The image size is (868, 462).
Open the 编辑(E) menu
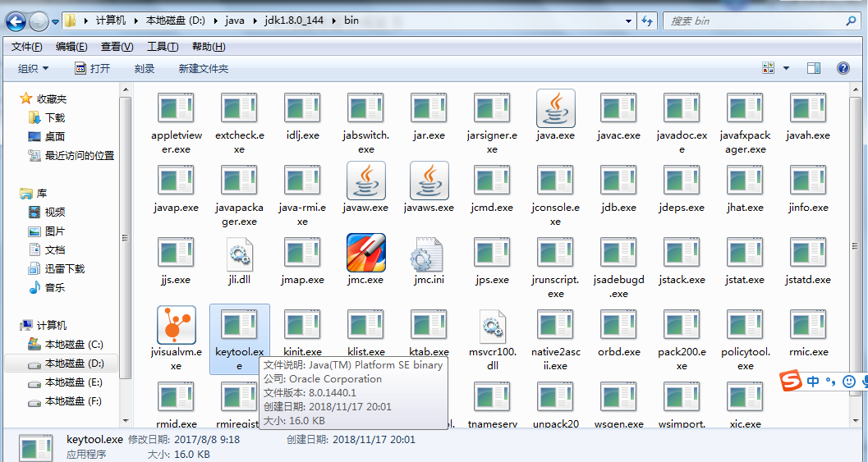[x=71, y=47]
